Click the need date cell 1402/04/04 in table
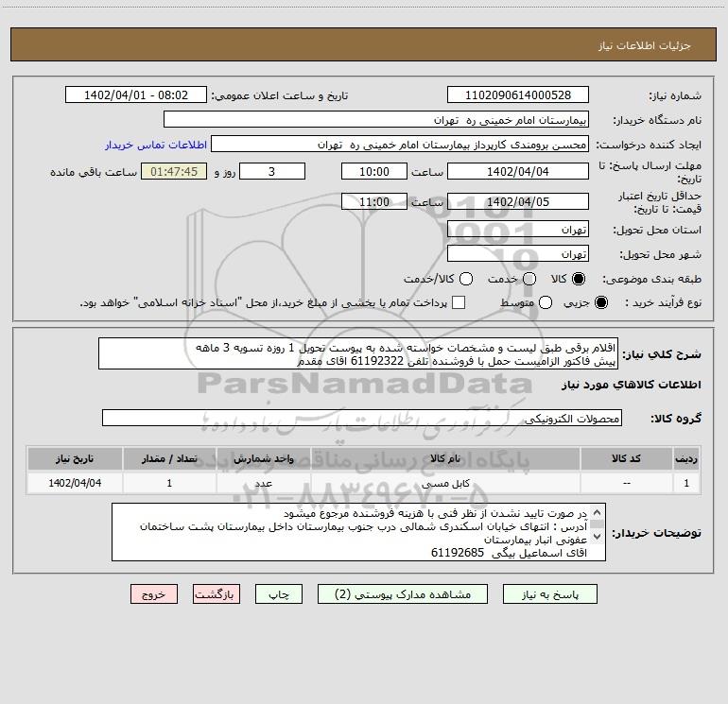 click(x=75, y=483)
